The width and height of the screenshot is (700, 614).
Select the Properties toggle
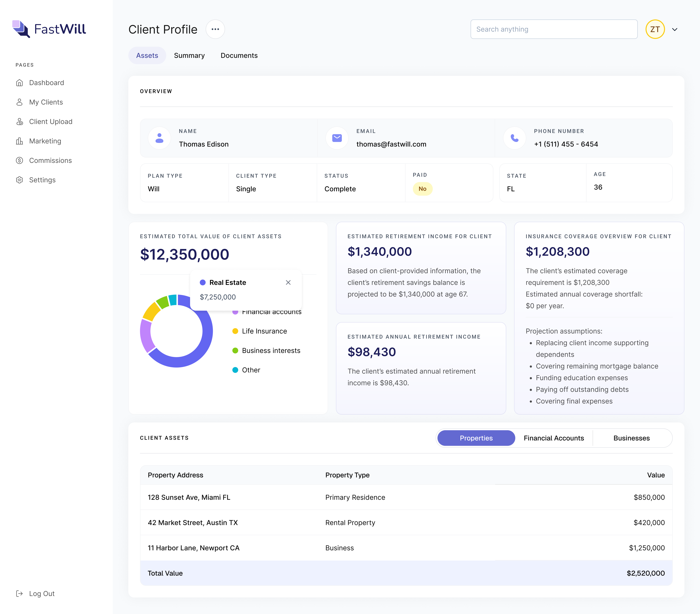[x=476, y=438]
